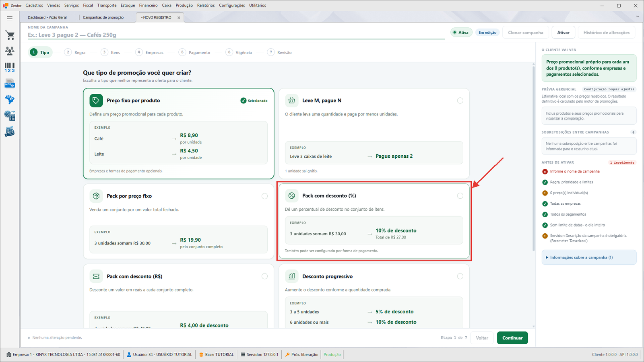Open the NFS-e sidebar icon
Screen dimensions: 644x362
pyautogui.click(x=10, y=84)
